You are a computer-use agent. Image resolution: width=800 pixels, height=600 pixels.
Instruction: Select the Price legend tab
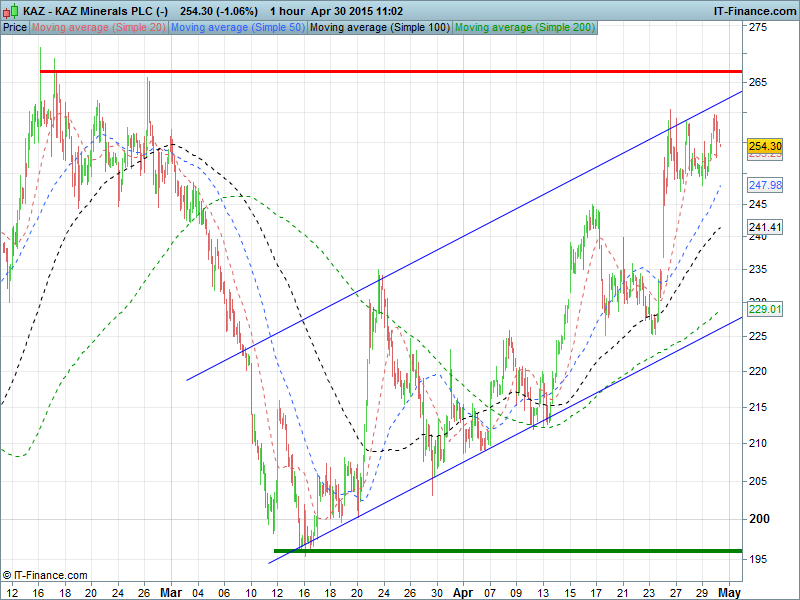pos(15,28)
